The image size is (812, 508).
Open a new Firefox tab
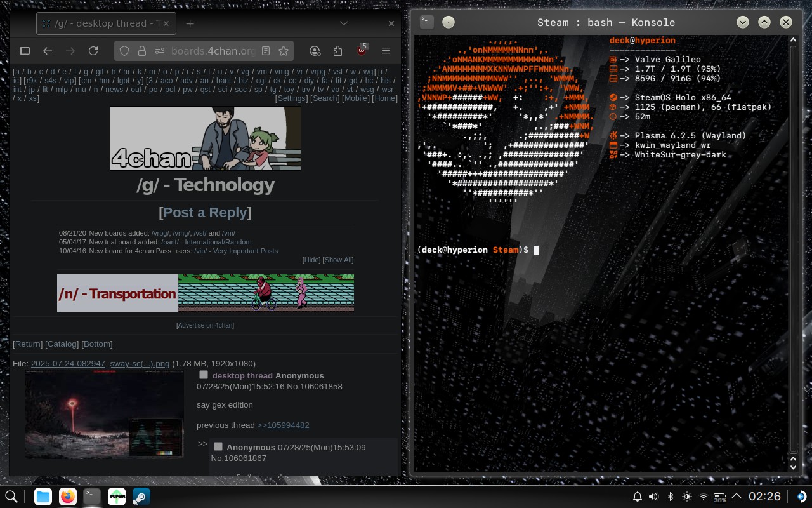coord(190,23)
